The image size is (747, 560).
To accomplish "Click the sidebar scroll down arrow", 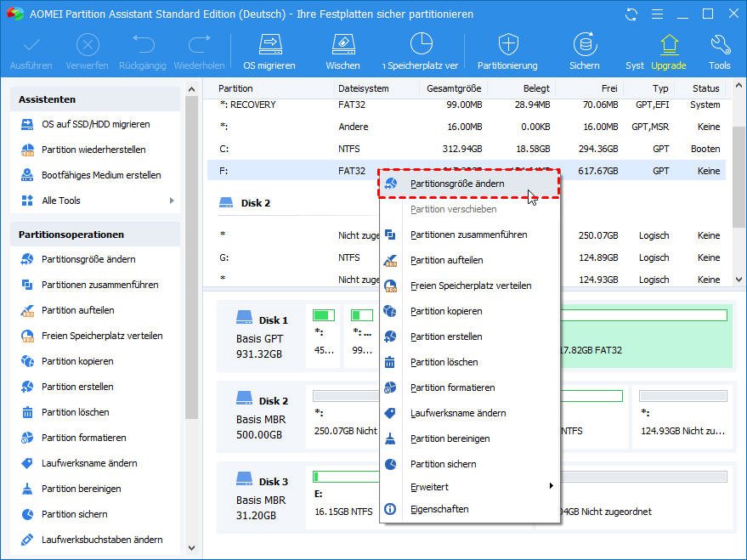I will tap(191, 548).
